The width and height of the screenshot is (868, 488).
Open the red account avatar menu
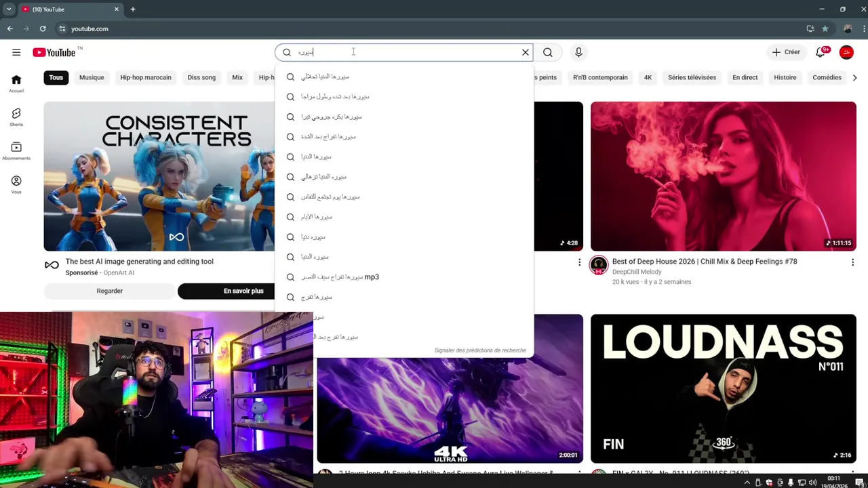click(846, 52)
